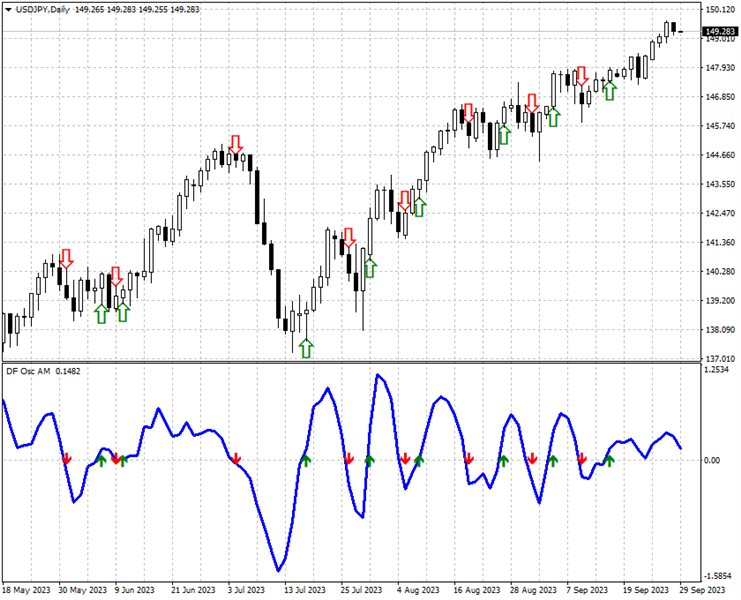
Task: Click the current price tag 149.283
Action: (x=720, y=32)
